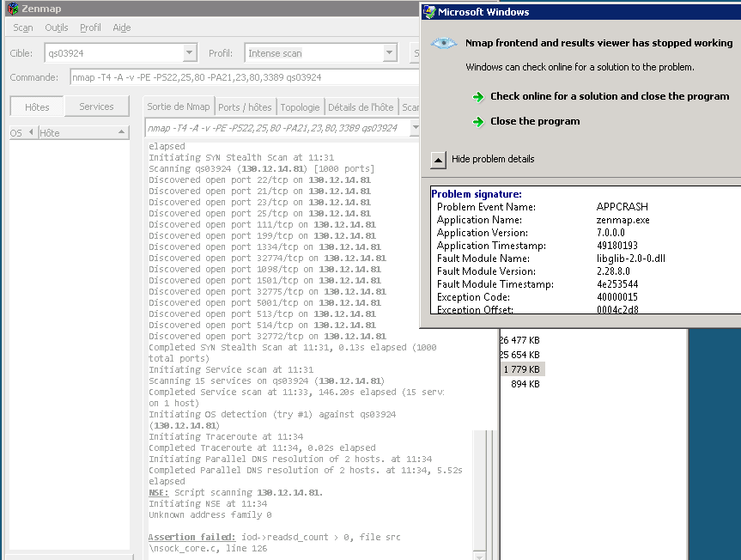Collapse problem details with the arrow button
Viewport: 741px width, 560px height.
[438, 159]
